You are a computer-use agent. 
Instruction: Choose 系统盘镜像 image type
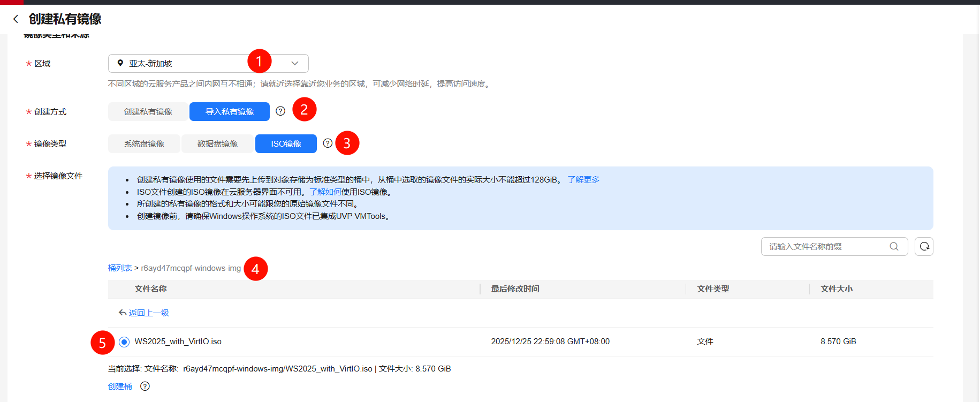click(144, 144)
